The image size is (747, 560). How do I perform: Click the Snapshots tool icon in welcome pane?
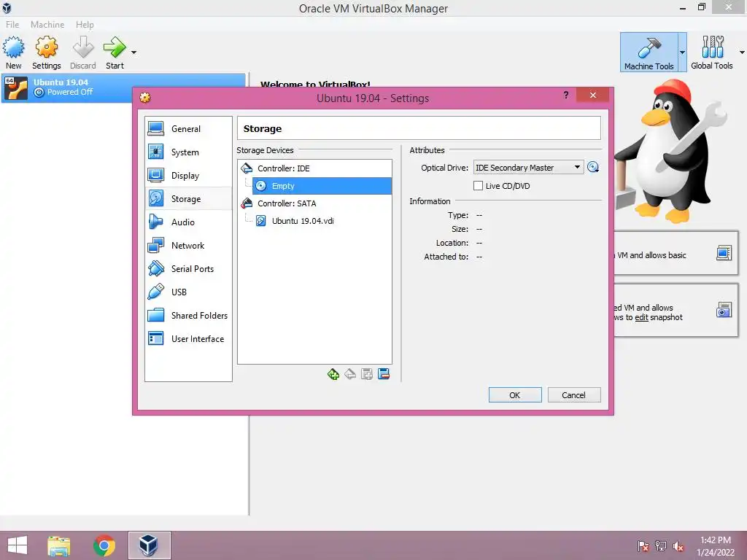click(x=724, y=310)
